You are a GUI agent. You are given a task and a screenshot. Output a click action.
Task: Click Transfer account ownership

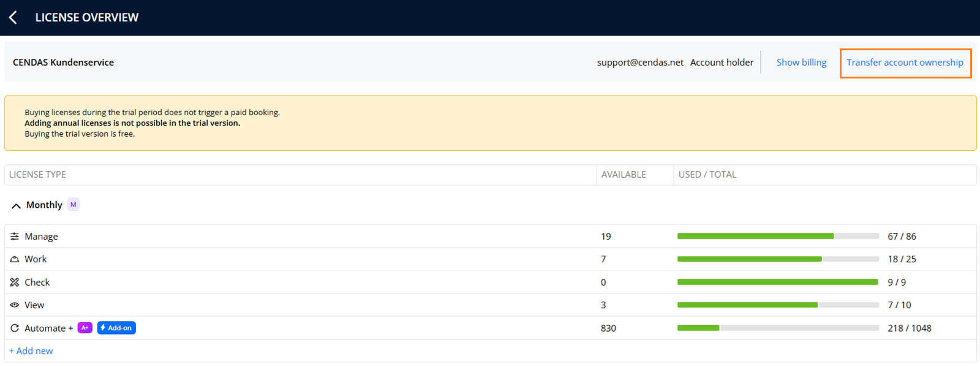905,63
